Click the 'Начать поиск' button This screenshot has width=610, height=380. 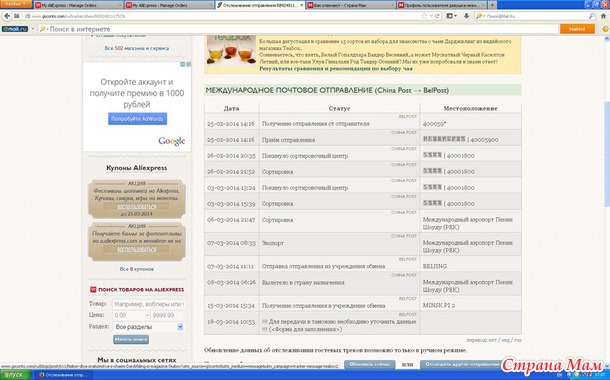pyautogui.click(x=131, y=339)
